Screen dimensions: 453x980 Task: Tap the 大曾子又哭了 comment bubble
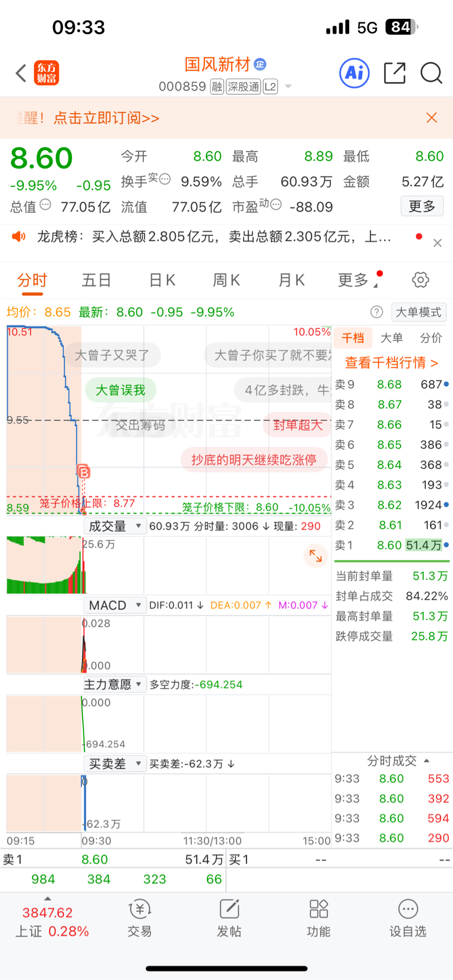pyautogui.click(x=111, y=355)
